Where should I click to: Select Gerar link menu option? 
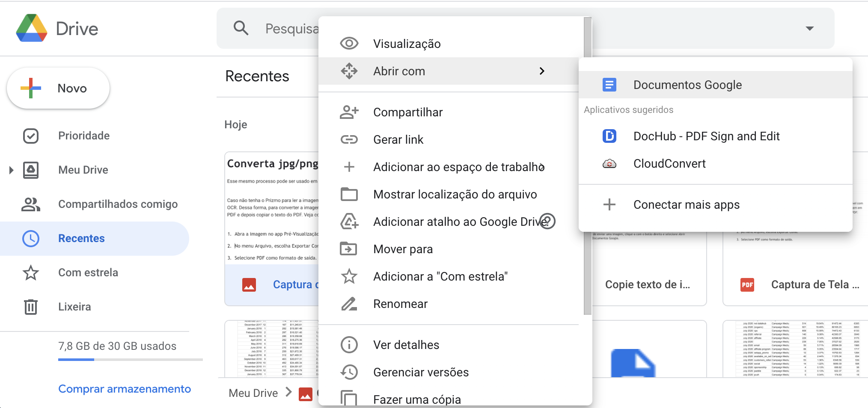tap(398, 139)
